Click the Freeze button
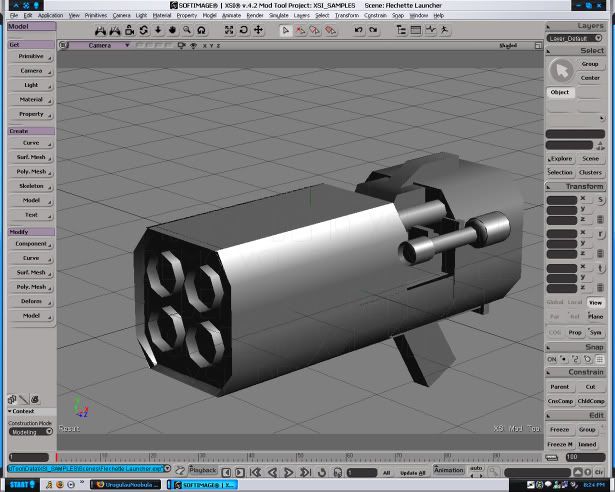 coord(560,430)
